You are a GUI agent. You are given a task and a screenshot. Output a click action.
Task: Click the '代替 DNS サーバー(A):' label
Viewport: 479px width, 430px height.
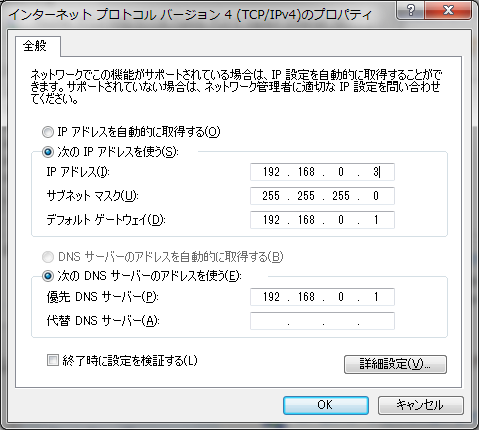point(103,321)
